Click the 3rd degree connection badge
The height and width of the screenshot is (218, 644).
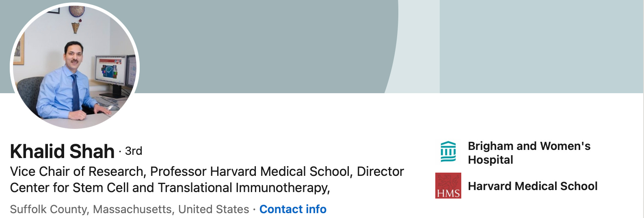pyautogui.click(x=133, y=151)
